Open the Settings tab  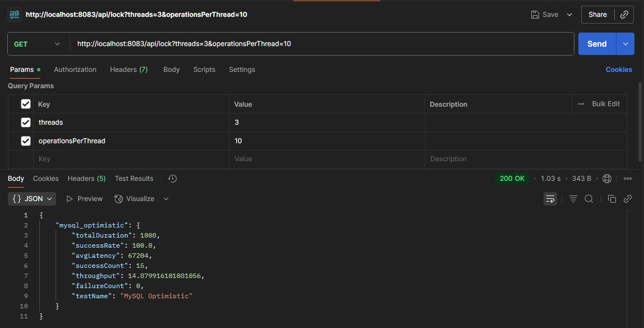coord(242,70)
